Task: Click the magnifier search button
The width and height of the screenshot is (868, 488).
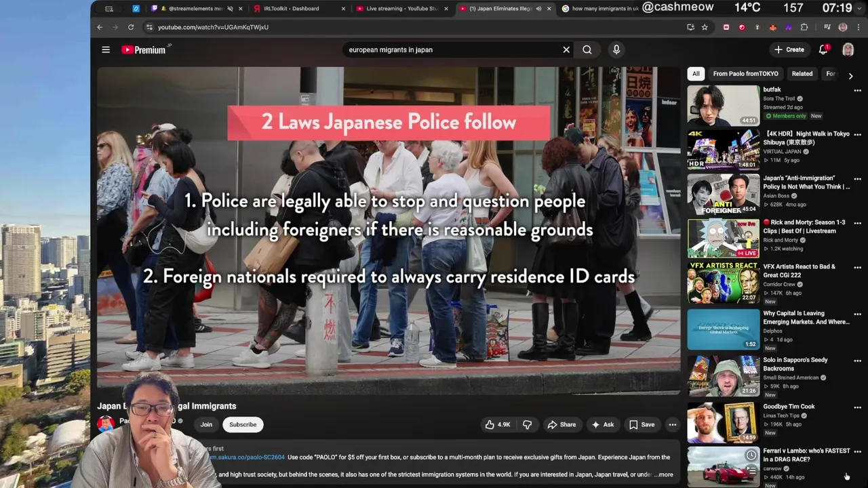Action: click(587, 49)
